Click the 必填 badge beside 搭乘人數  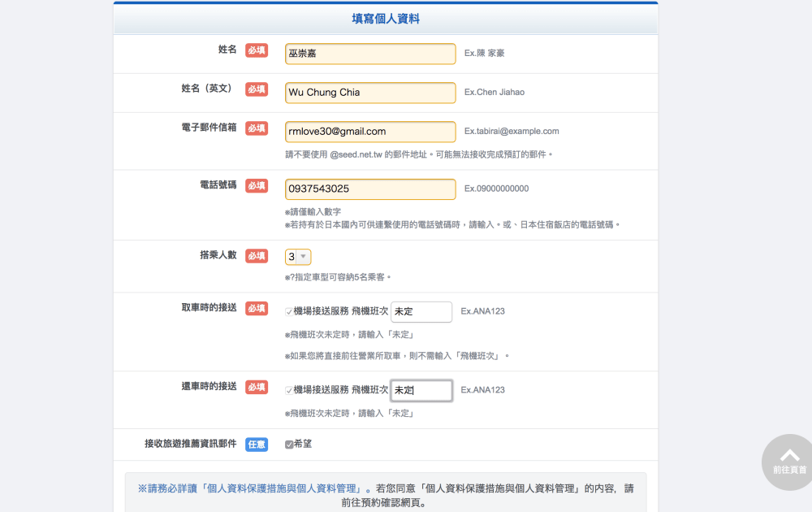coord(257,256)
